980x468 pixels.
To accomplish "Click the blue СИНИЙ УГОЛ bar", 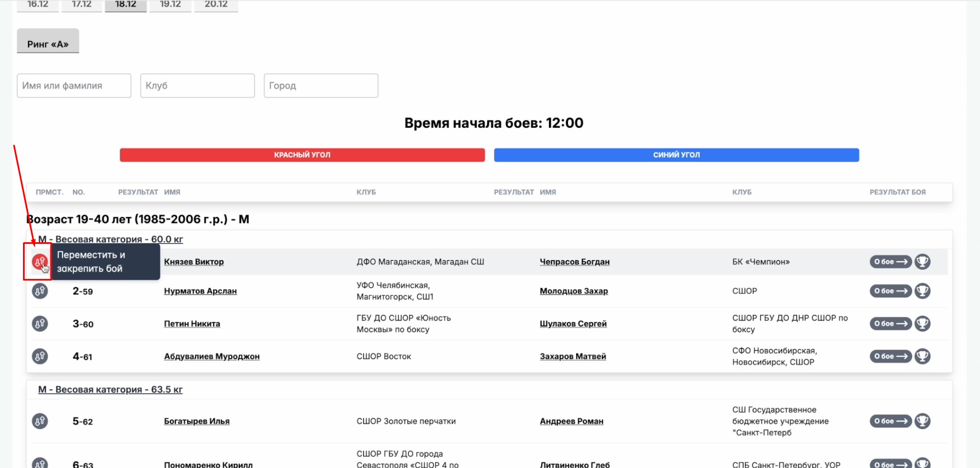I will (677, 155).
